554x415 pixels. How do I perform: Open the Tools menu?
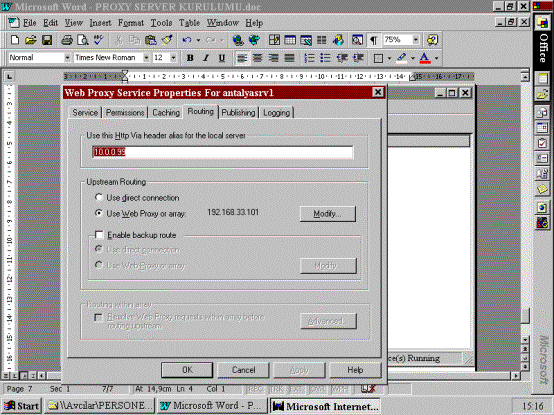(x=161, y=23)
